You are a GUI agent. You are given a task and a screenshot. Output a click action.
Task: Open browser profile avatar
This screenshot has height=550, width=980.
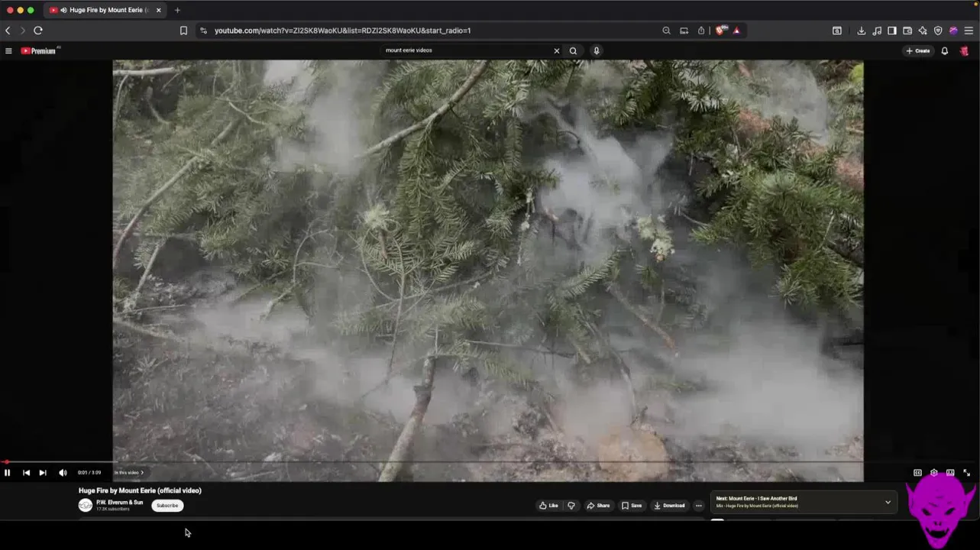coord(953,31)
